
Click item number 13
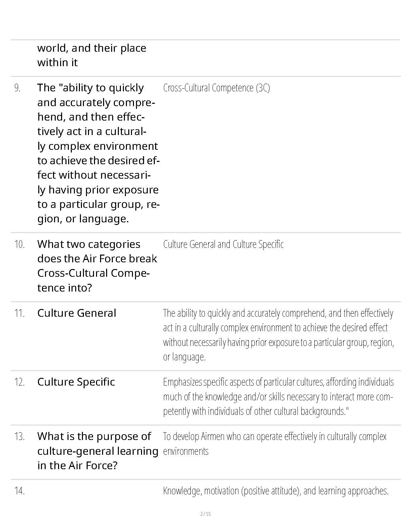click(x=19, y=437)
